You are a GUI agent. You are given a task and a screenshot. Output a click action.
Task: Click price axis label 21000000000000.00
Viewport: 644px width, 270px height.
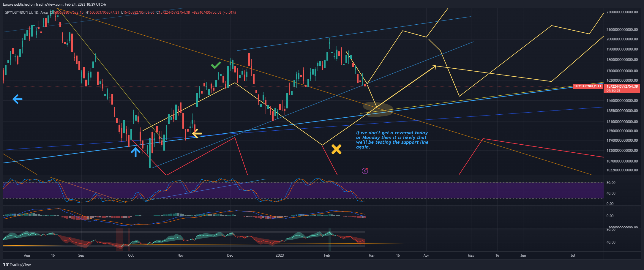622,30
